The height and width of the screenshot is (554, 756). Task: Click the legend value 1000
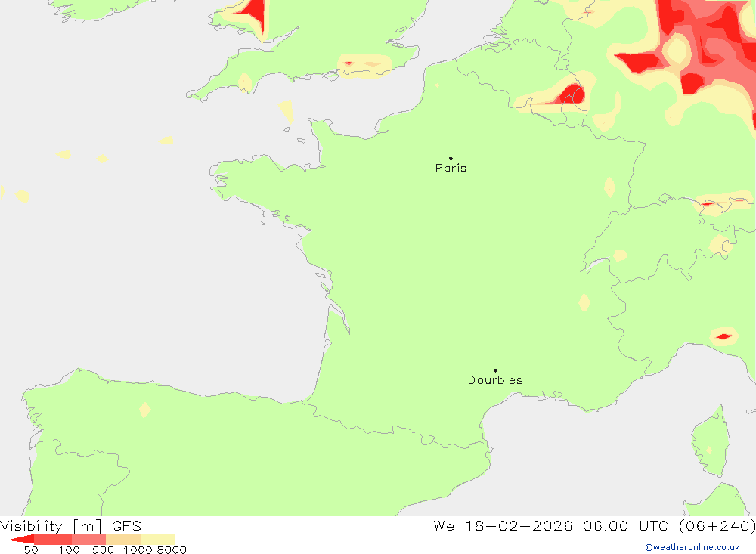[138, 550]
